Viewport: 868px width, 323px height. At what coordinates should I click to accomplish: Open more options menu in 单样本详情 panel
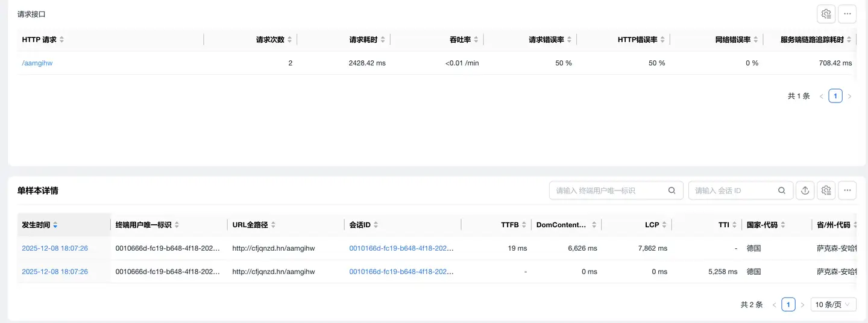pyautogui.click(x=847, y=190)
